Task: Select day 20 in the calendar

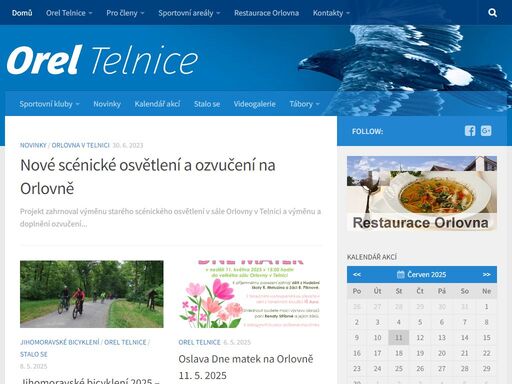Action: pyautogui.click(x=442, y=353)
